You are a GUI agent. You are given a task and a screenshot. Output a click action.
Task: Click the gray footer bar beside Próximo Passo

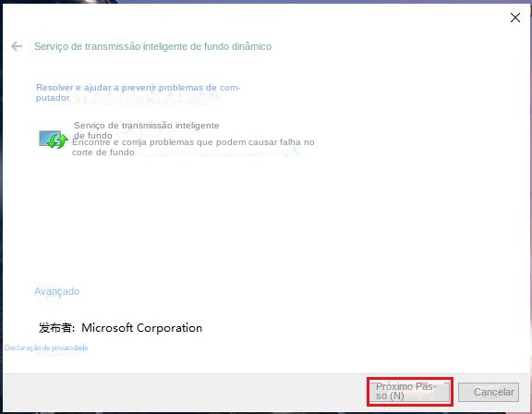tap(183, 392)
